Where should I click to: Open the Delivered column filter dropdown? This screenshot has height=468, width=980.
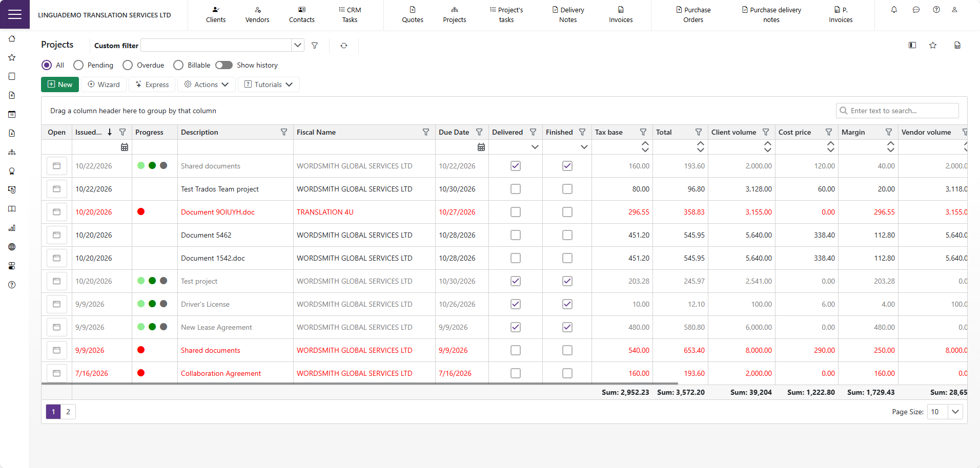click(535, 147)
